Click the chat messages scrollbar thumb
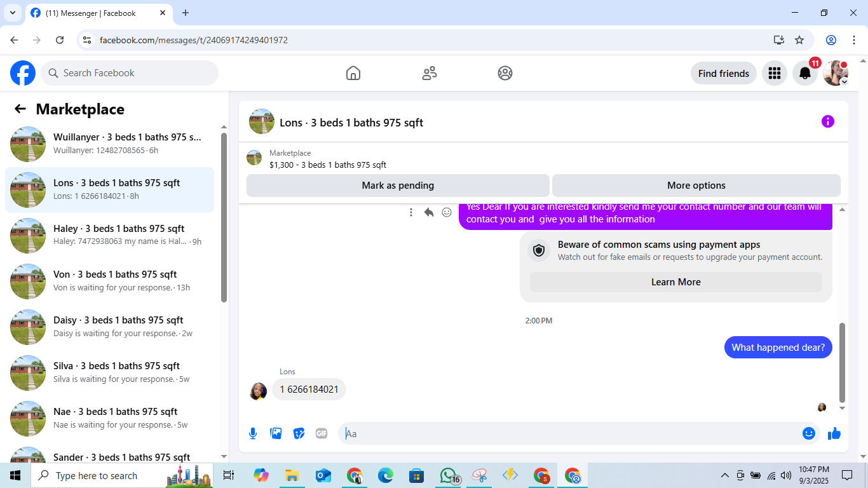The image size is (868, 488). (843, 362)
